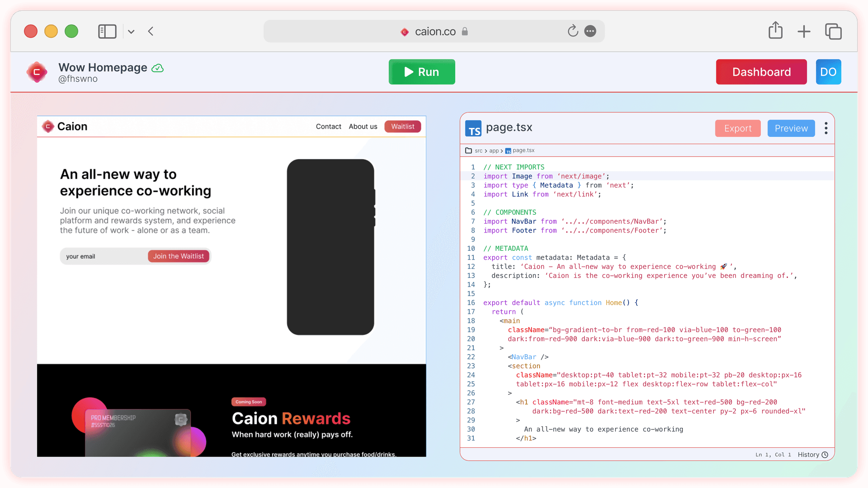The image size is (868, 488).
Task: Reload the caion.co page
Action: (x=573, y=31)
